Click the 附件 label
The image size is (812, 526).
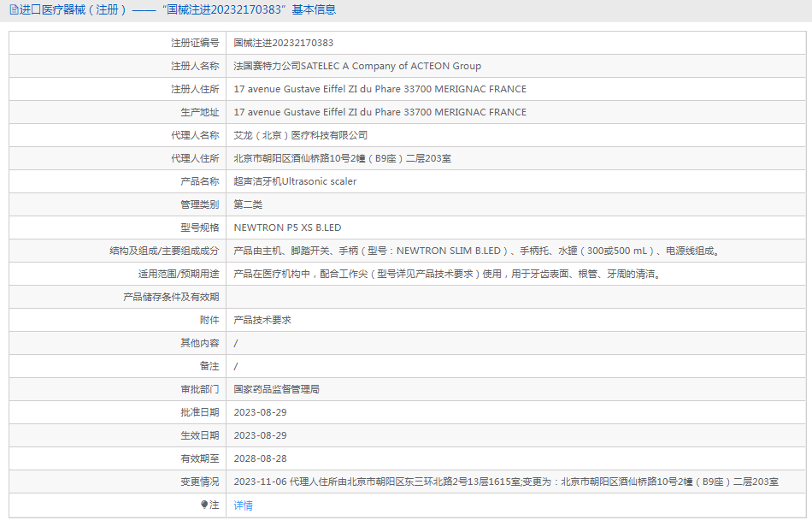coord(209,320)
